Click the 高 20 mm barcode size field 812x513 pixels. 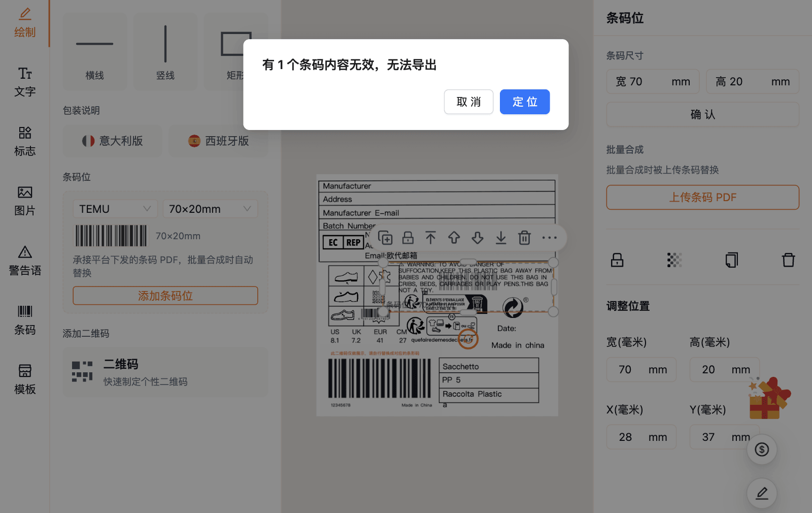pyautogui.click(x=753, y=81)
